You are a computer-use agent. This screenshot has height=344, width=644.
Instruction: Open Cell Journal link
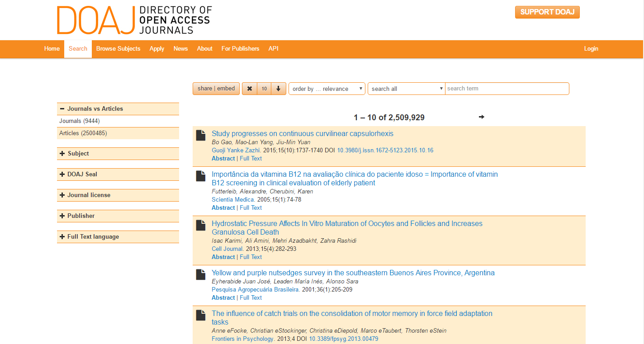[228, 249]
